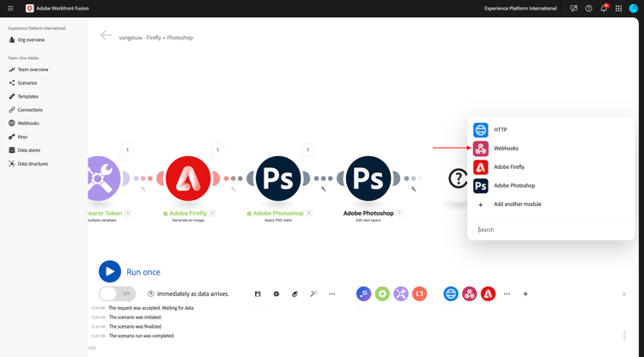Open output bubble above Photoshop Apply PSD edits
Screen dimensions: 644x357
click(307, 150)
